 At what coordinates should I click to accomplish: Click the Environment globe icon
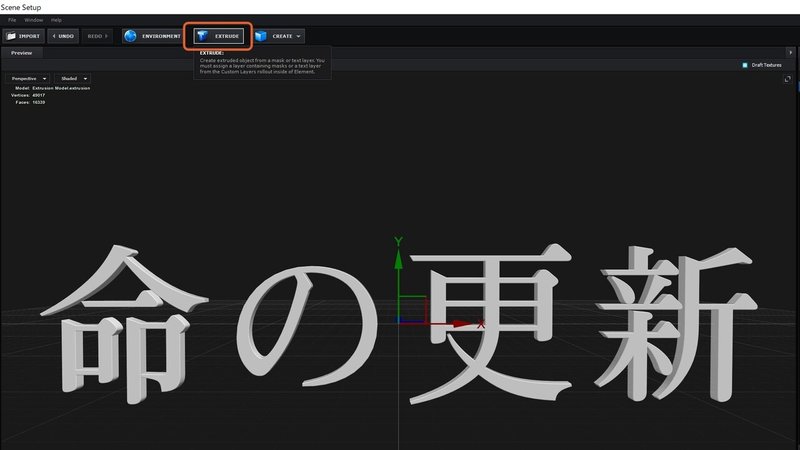[x=131, y=36]
